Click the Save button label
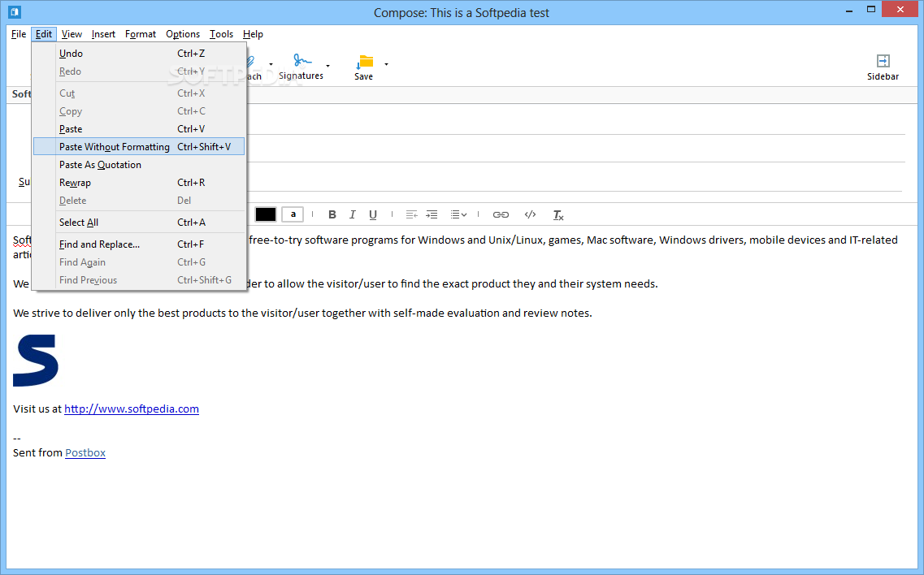Image resolution: width=924 pixels, height=575 pixels. pos(363,76)
